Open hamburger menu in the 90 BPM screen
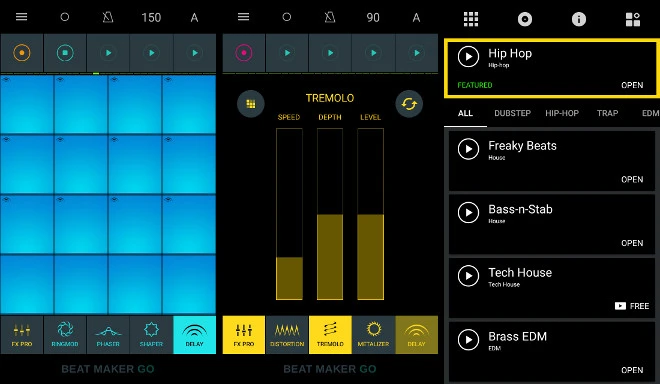This screenshot has width=660, height=384. 243,17
